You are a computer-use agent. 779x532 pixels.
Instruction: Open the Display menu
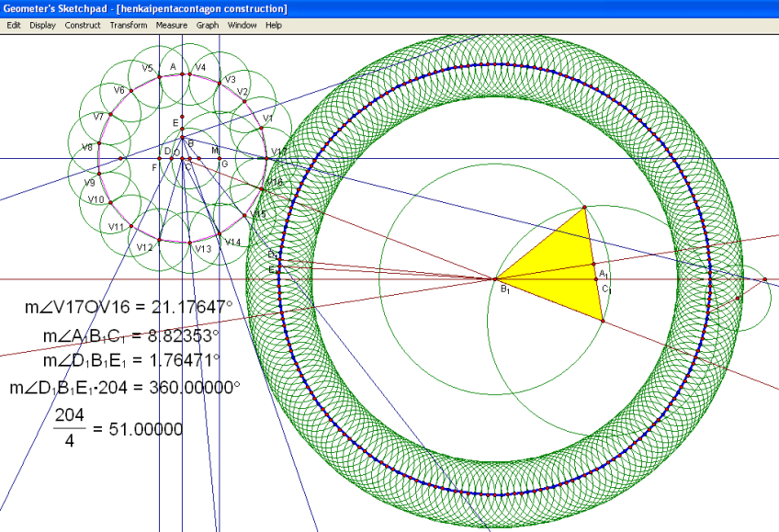pos(42,25)
